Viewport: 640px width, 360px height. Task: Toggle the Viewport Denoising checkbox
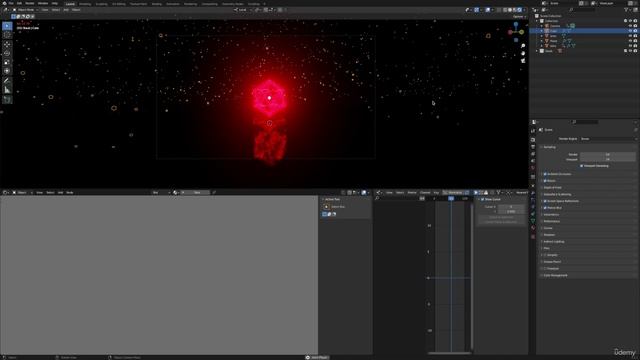pos(582,166)
